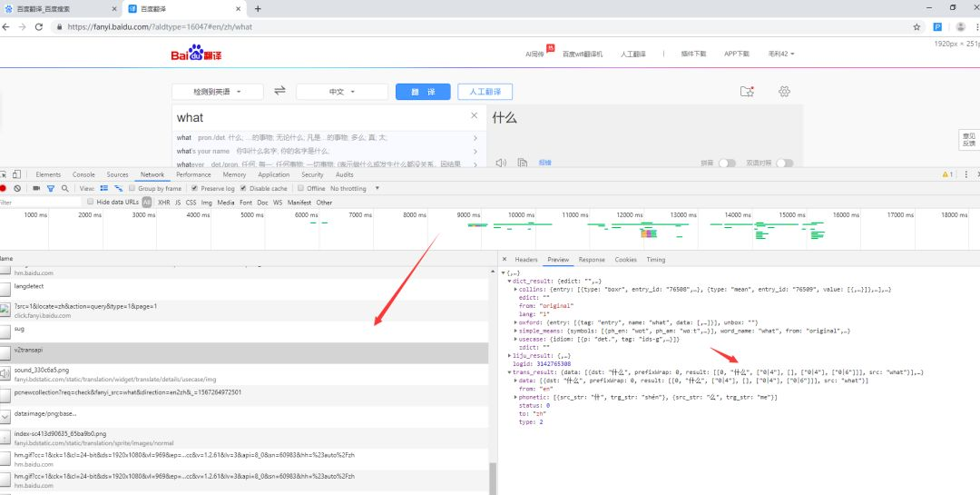
Task: Click the network Filter input field
Action: [41, 203]
